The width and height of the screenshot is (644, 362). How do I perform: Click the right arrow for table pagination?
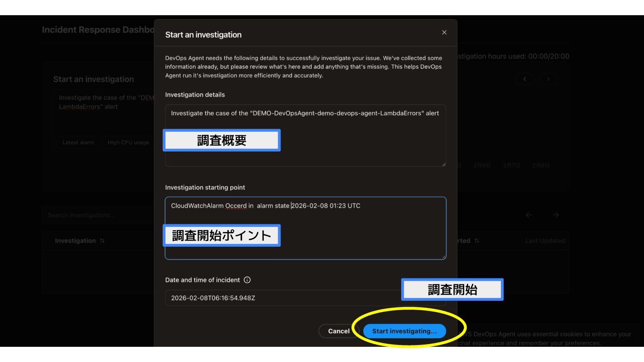(555, 215)
